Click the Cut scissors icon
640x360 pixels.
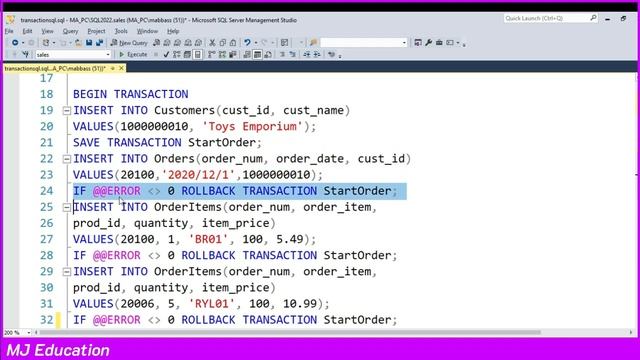tap(212, 42)
